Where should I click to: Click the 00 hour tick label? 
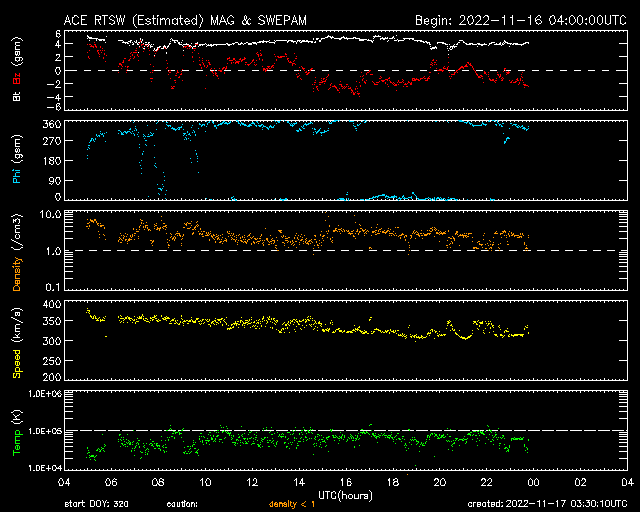tap(533, 483)
